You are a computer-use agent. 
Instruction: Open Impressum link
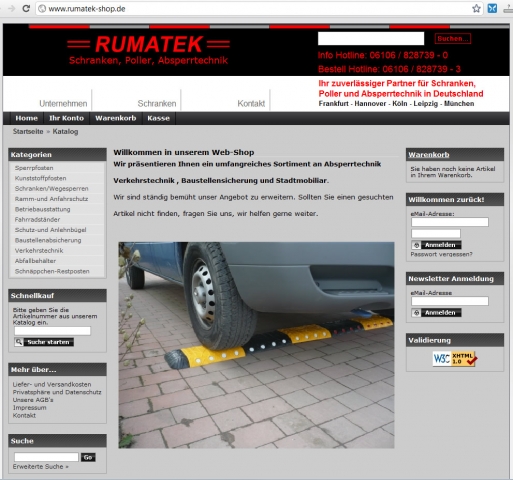pos(29,408)
